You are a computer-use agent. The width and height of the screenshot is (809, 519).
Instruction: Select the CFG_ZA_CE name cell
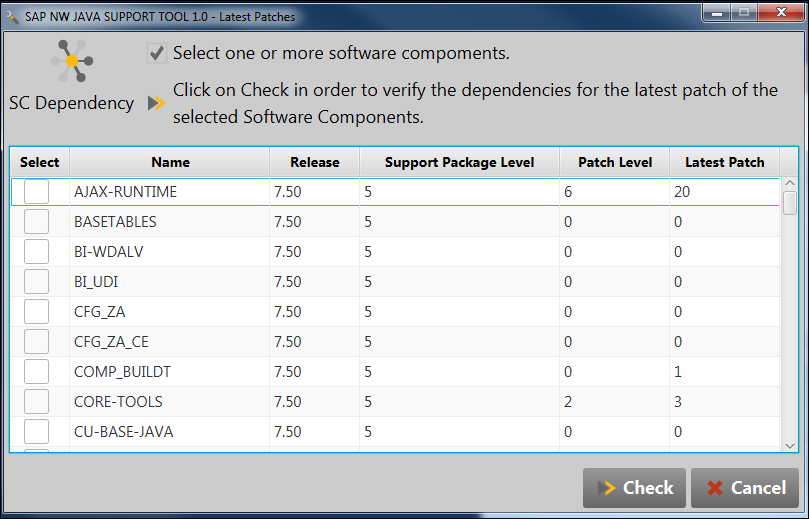tap(169, 342)
